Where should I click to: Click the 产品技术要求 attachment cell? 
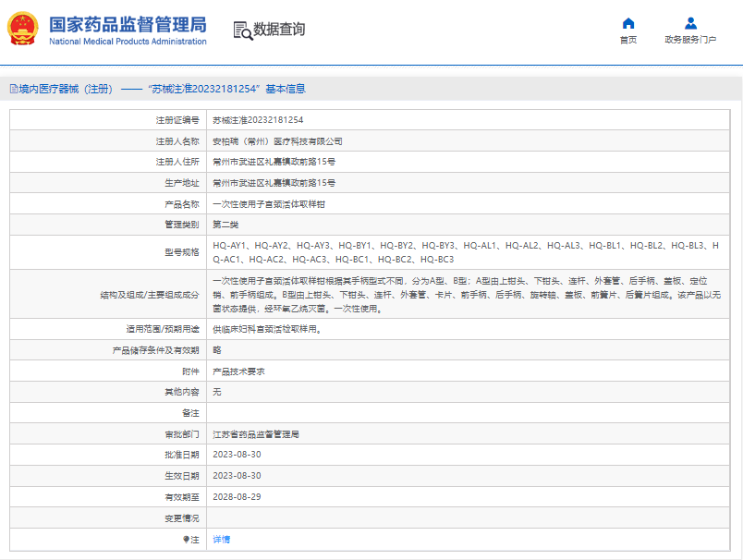click(x=238, y=371)
